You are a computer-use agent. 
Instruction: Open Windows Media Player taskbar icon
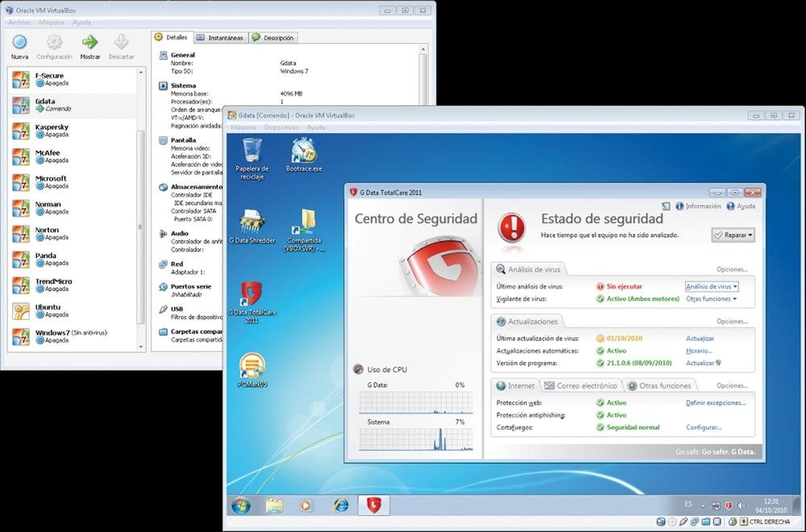click(x=305, y=505)
